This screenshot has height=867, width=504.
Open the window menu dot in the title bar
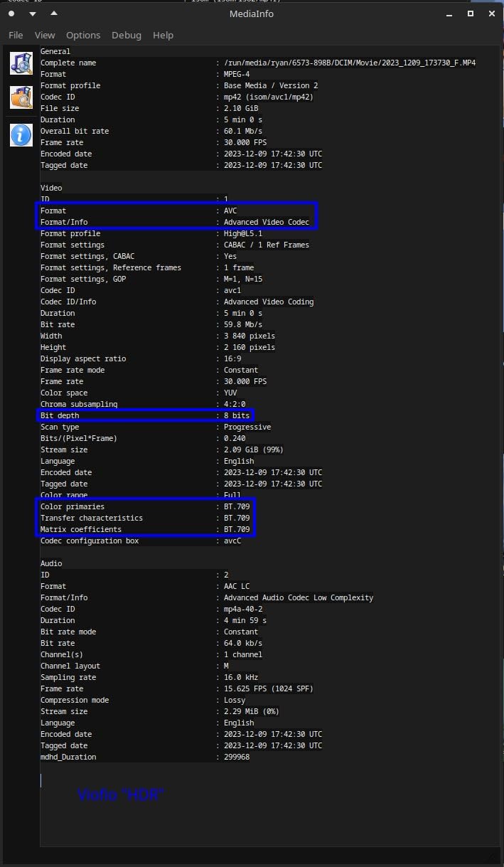coord(11,14)
